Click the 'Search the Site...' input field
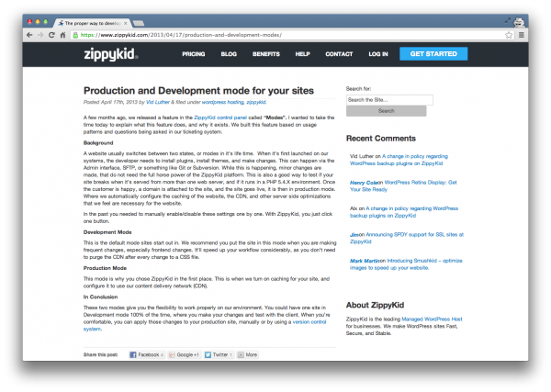 389,100
